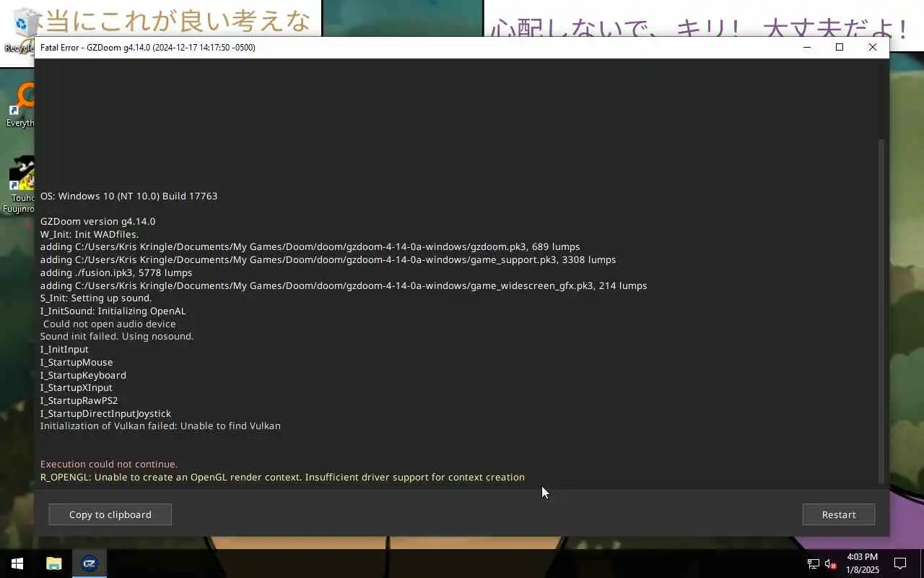This screenshot has height=578, width=924.
Task: Click the 'I_StartupDirectInputJoystick' log line
Action: coord(105,413)
